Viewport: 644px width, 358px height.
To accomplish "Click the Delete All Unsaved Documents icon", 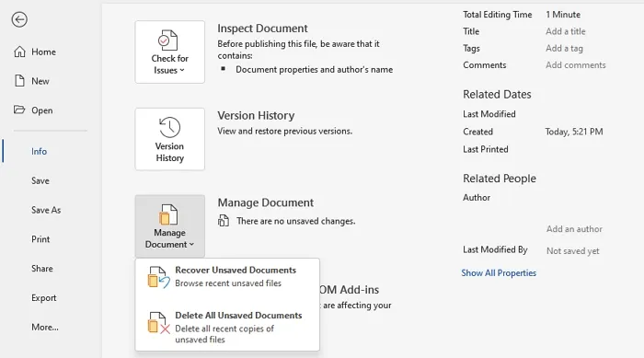I will click(x=158, y=323).
